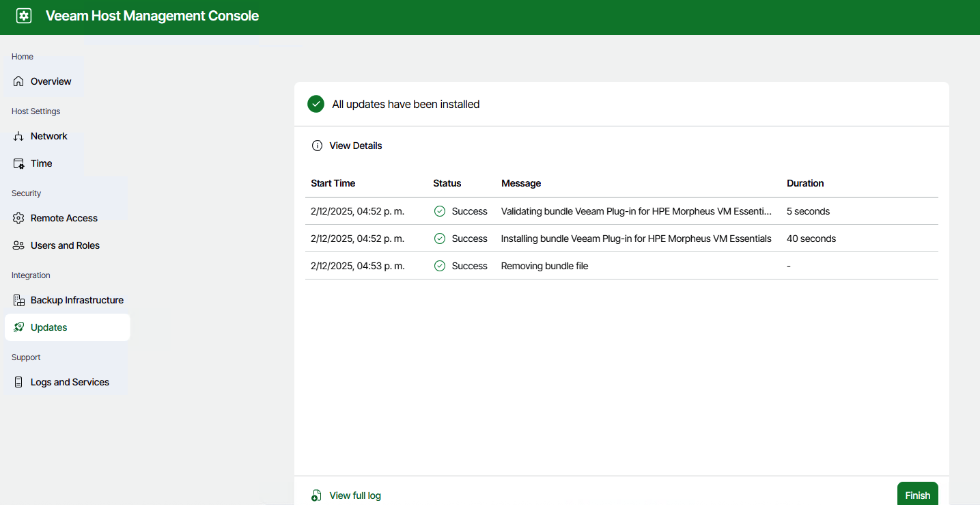Click the Integration section label

[31, 275]
